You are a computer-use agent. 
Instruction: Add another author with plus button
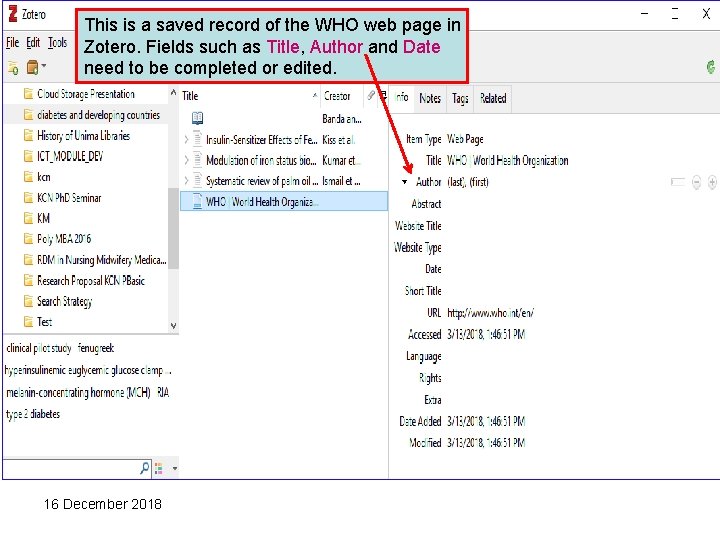click(712, 182)
